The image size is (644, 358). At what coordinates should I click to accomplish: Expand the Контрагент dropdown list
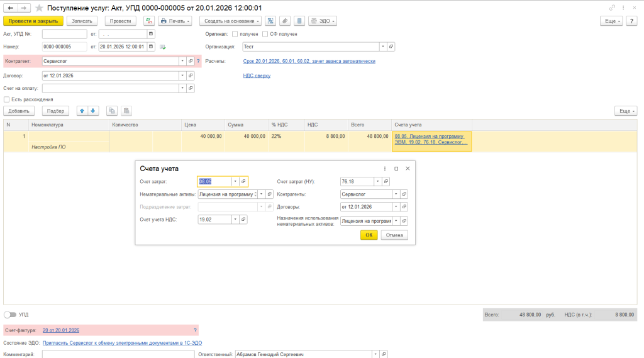point(182,61)
